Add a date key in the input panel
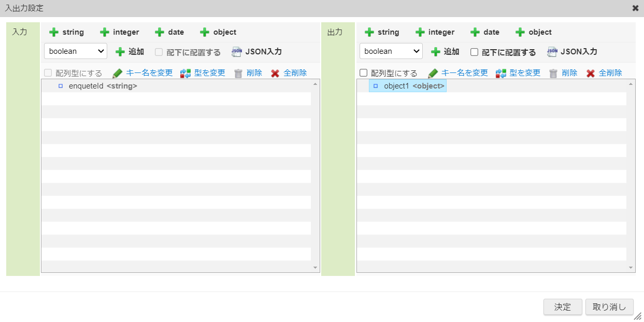The height and width of the screenshot is (322, 644). 169,32
